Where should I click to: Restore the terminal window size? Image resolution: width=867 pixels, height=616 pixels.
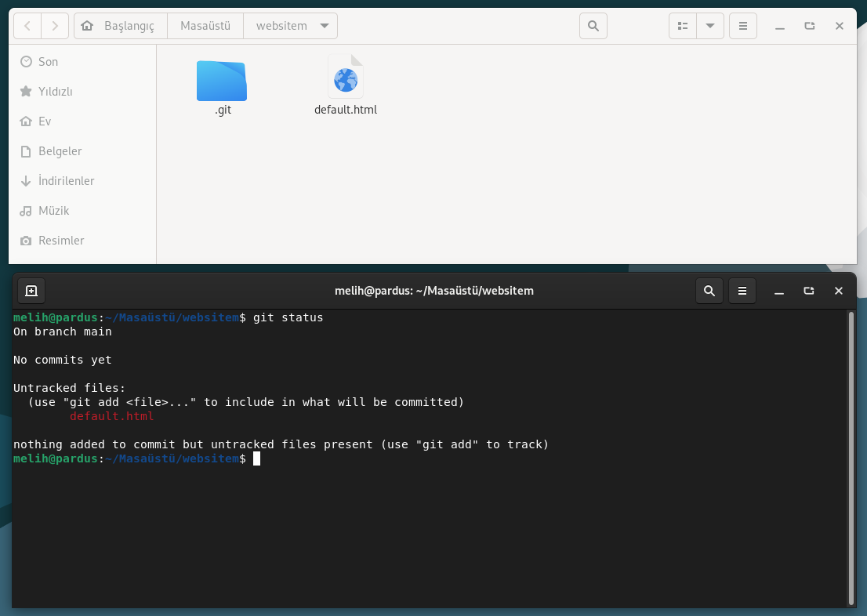point(809,291)
